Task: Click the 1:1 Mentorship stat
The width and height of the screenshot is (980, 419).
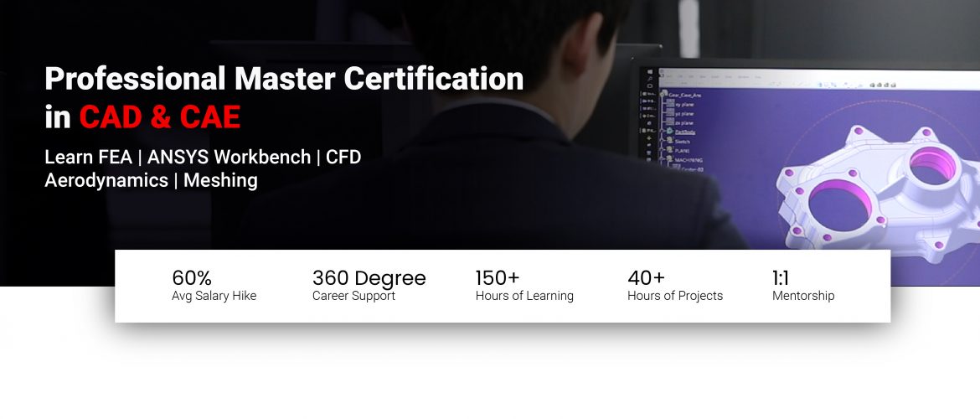Action: click(x=803, y=286)
